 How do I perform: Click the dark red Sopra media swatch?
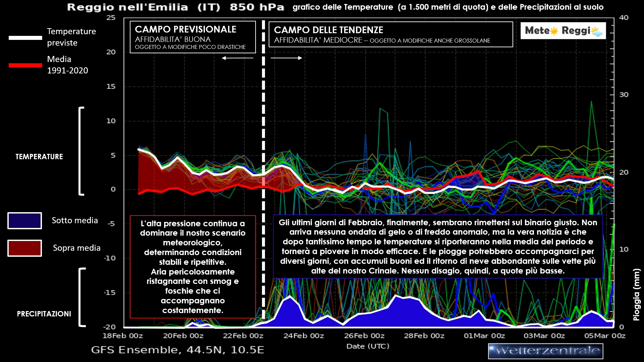(x=25, y=248)
